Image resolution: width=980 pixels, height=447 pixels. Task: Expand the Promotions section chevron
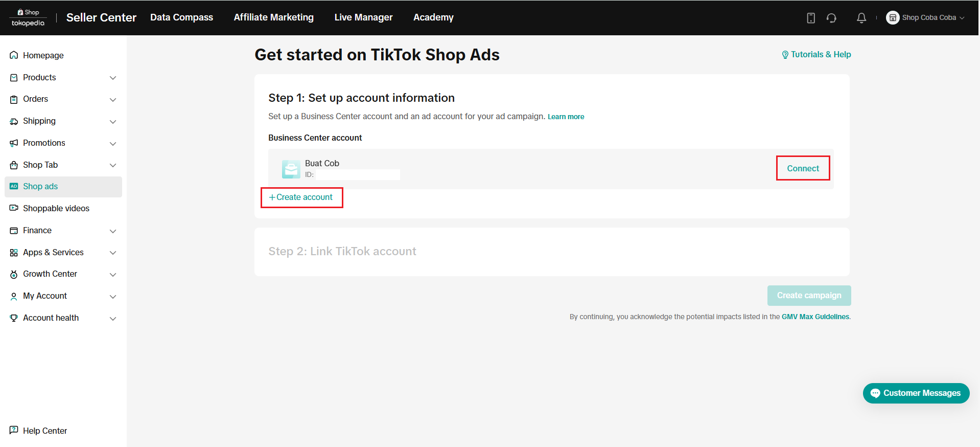(113, 143)
